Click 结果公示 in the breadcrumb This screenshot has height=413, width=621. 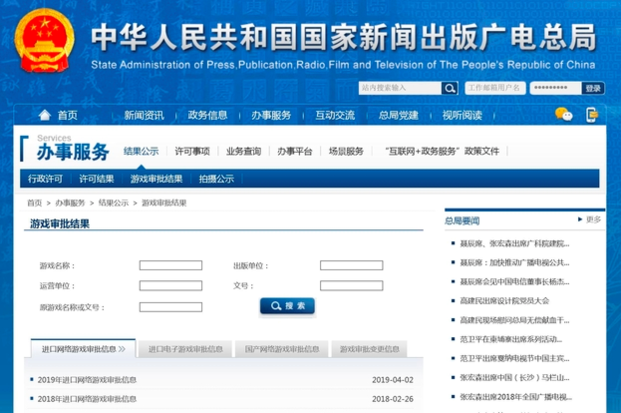(113, 203)
